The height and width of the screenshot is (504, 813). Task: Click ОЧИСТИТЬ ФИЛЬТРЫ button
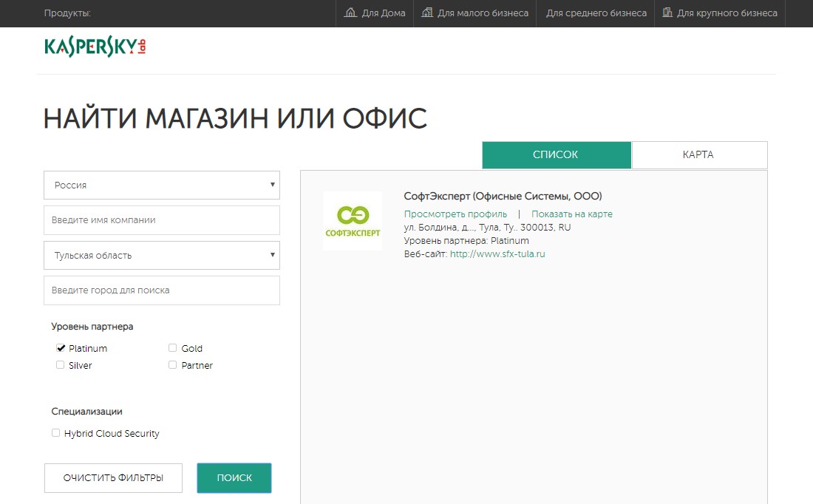point(113,477)
